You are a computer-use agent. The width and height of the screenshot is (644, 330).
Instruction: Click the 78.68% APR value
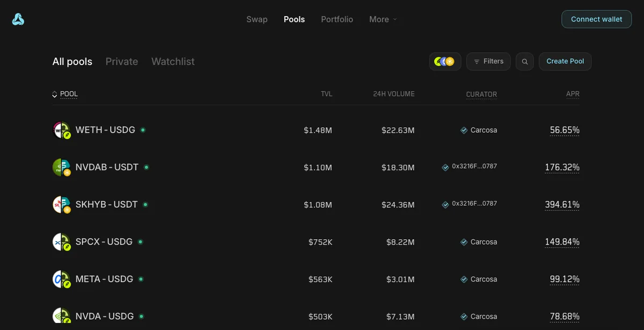(565, 317)
